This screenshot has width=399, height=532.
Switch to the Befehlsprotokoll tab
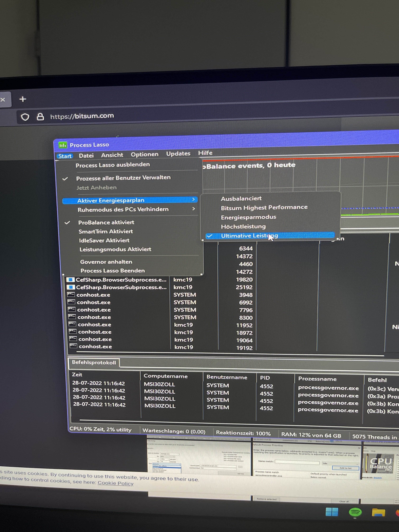pos(94,362)
